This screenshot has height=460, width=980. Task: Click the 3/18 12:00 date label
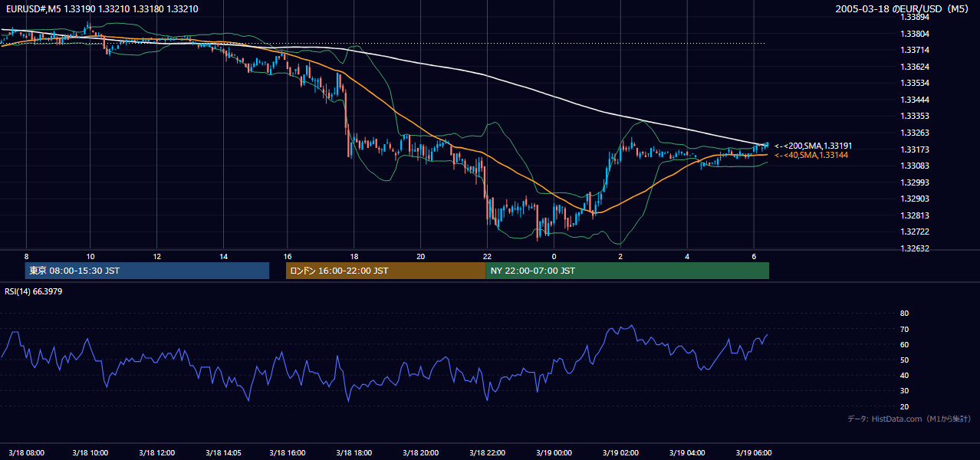pos(156,452)
